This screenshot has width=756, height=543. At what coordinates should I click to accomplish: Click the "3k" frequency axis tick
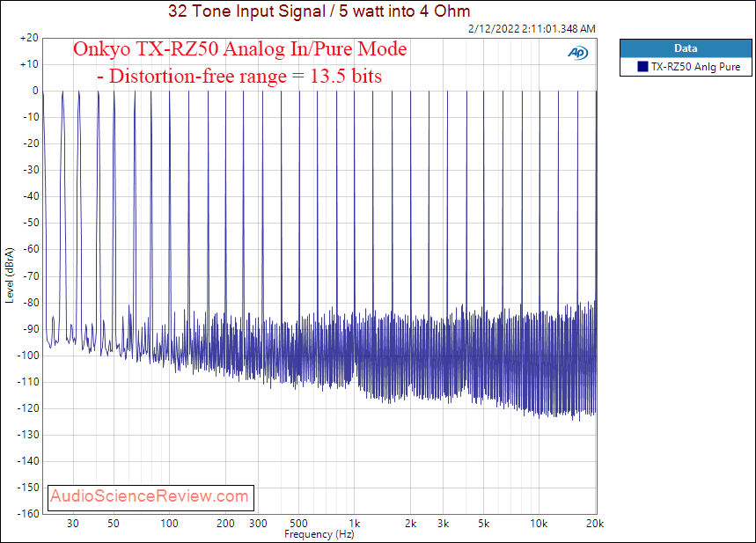443,524
